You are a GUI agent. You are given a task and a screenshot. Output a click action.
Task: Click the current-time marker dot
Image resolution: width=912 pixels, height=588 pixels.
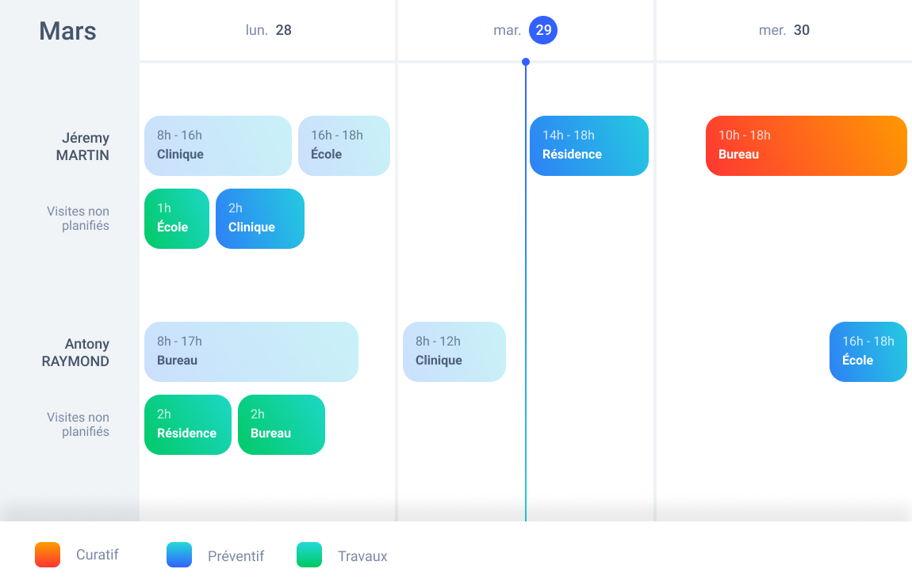click(526, 62)
